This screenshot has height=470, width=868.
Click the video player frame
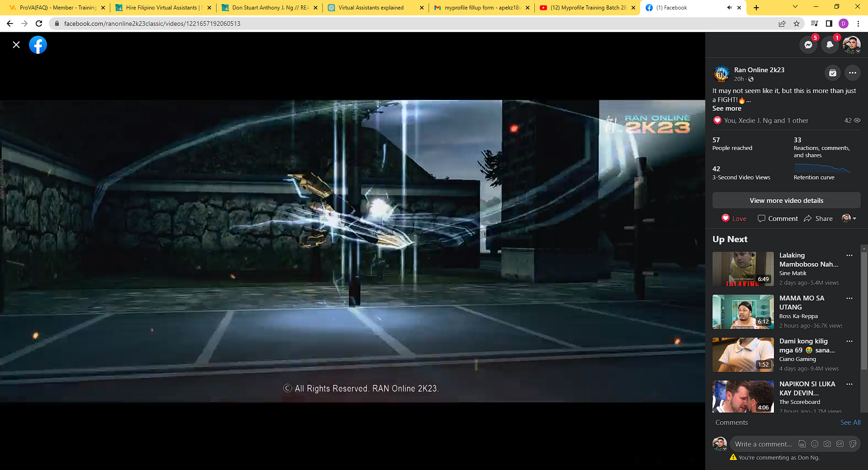click(x=353, y=251)
